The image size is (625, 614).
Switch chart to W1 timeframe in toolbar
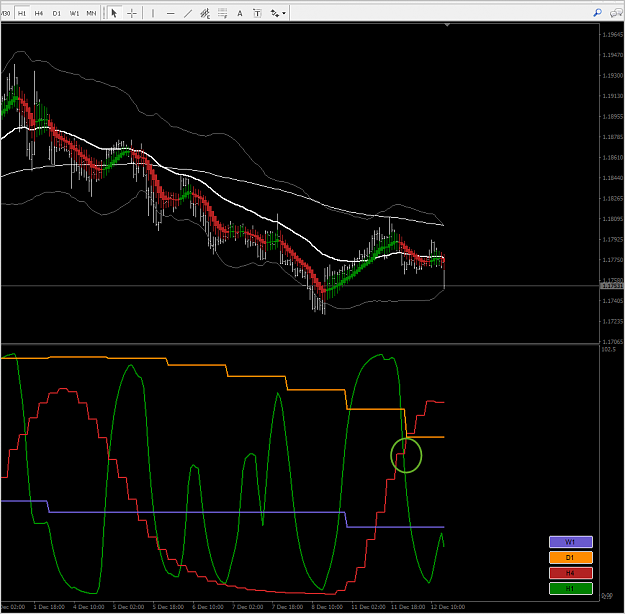(x=74, y=13)
